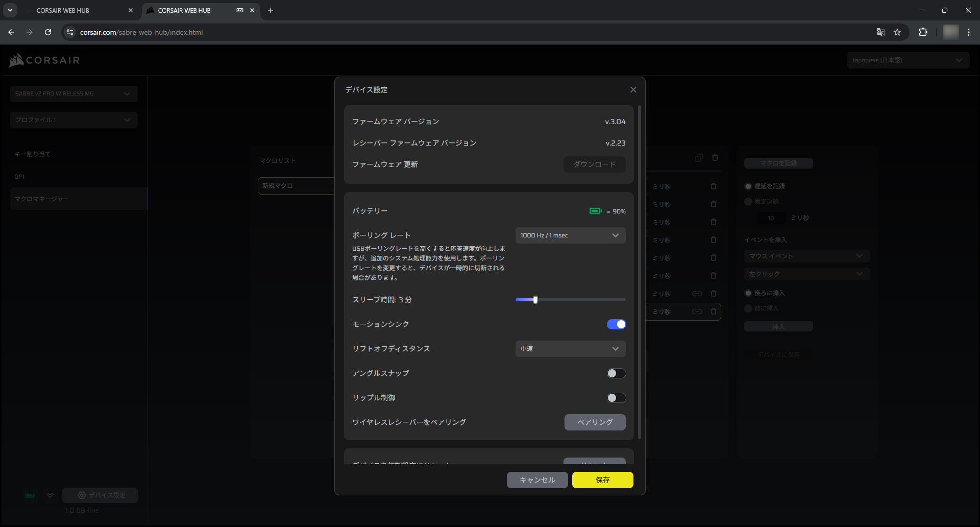This screenshot has height=527, width=980.
Task: Open the リフトオフディスタンス dropdown
Action: tap(570, 349)
